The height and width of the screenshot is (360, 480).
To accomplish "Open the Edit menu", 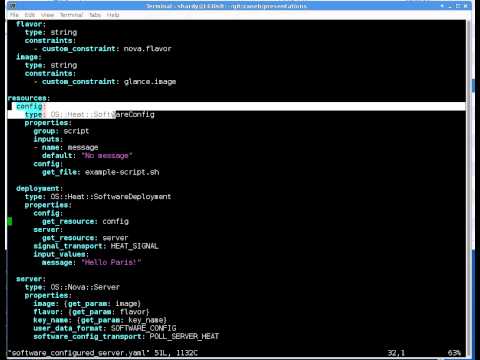I will pyautogui.click(x=30, y=15).
